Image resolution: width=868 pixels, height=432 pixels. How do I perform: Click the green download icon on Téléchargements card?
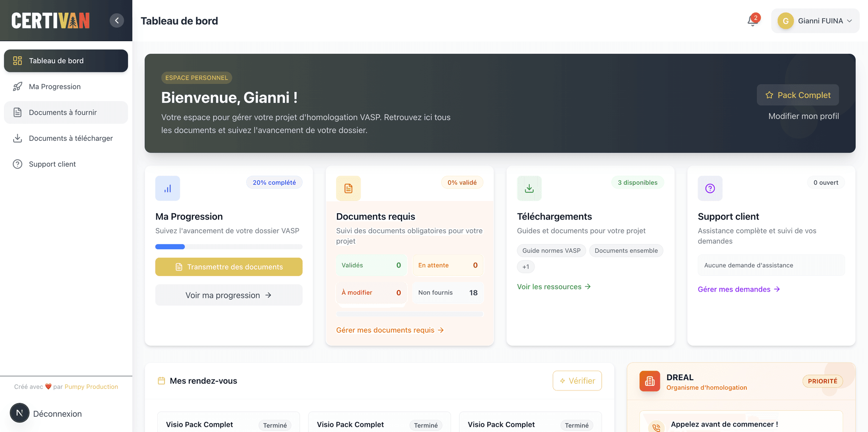pos(529,188)
